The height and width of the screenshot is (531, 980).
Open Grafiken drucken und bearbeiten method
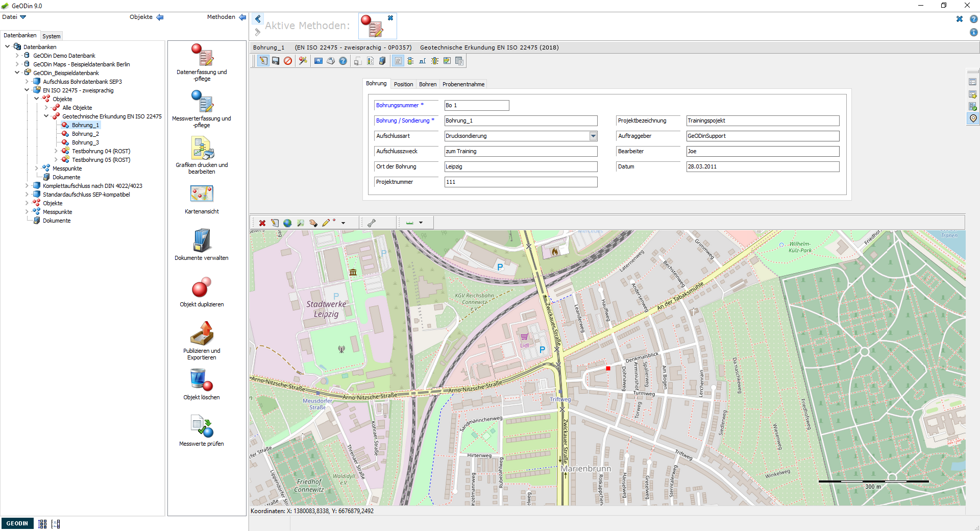click(202, 148)
